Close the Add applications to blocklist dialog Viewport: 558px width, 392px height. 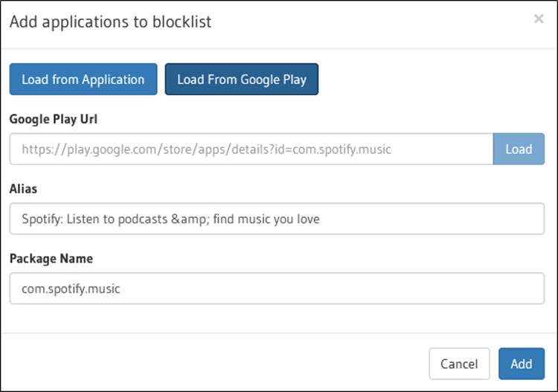point(539,19)
